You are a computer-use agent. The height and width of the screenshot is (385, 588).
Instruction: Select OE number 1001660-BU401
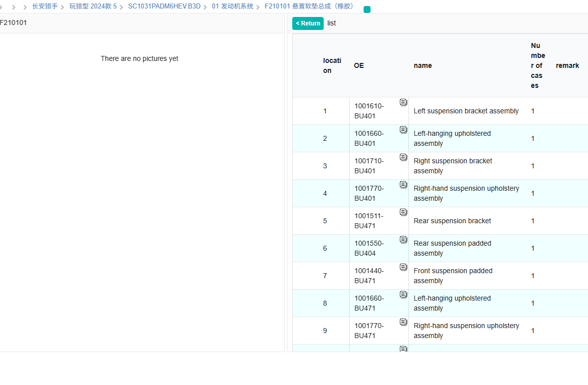370,138
